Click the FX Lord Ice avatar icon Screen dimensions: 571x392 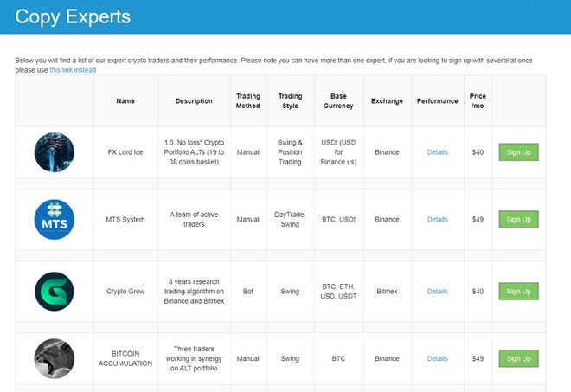(54, 152)
